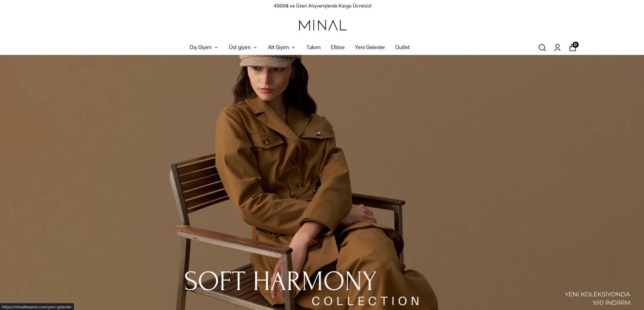Click the COLLECTION banner text
Image resolution: width=644 pixels, height=310 pixels.
point(366,301)
